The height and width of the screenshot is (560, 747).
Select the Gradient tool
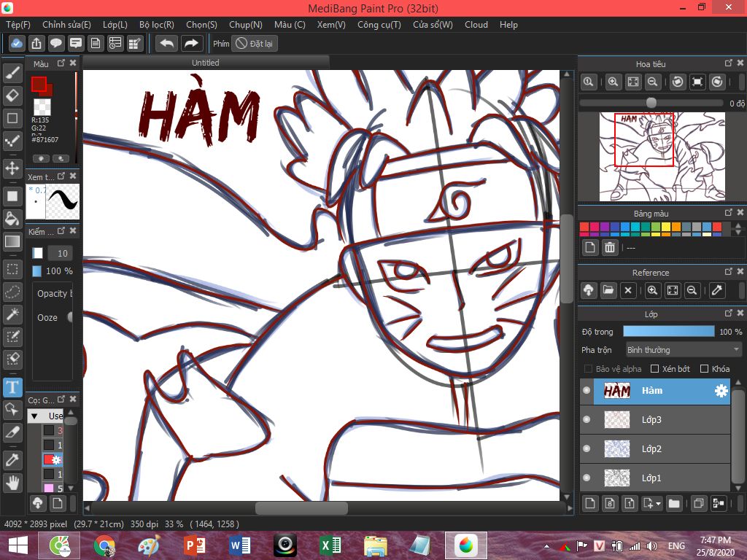pos(12,241)
